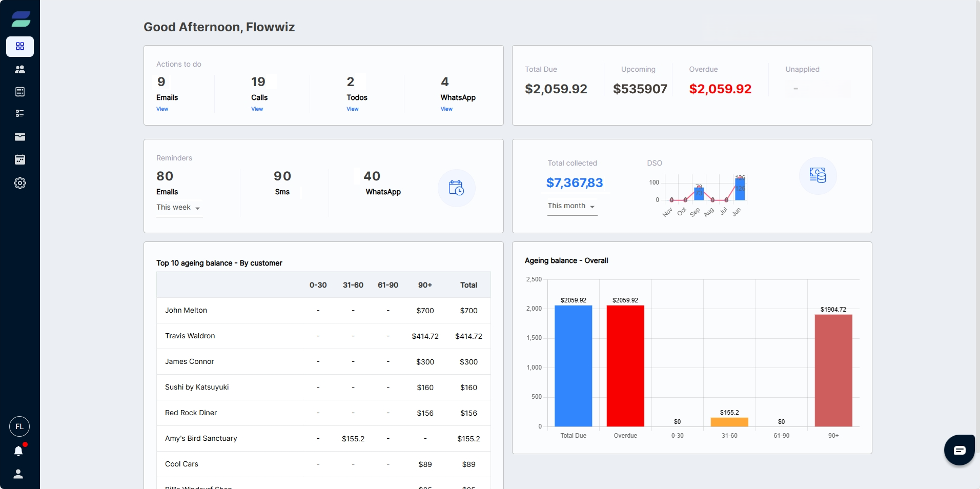This screenshot has width=980, height=489.
Task: Click the Ageing balance - Overall title
Action: 566,261
